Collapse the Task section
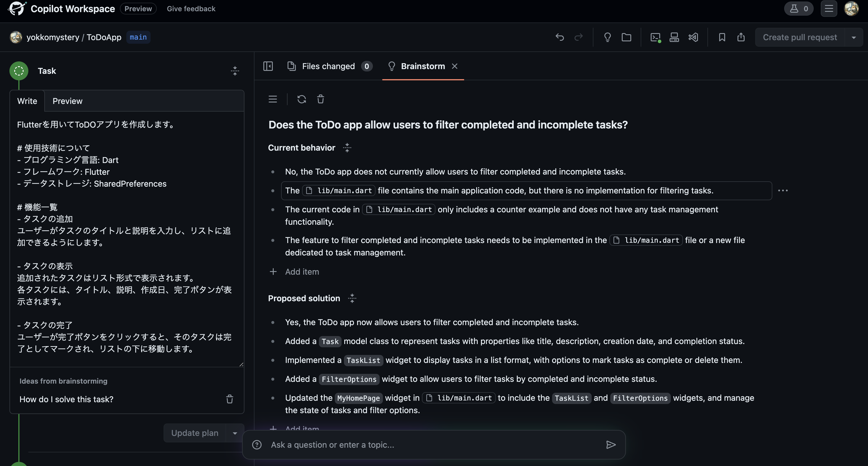 (x=235, y=71)
